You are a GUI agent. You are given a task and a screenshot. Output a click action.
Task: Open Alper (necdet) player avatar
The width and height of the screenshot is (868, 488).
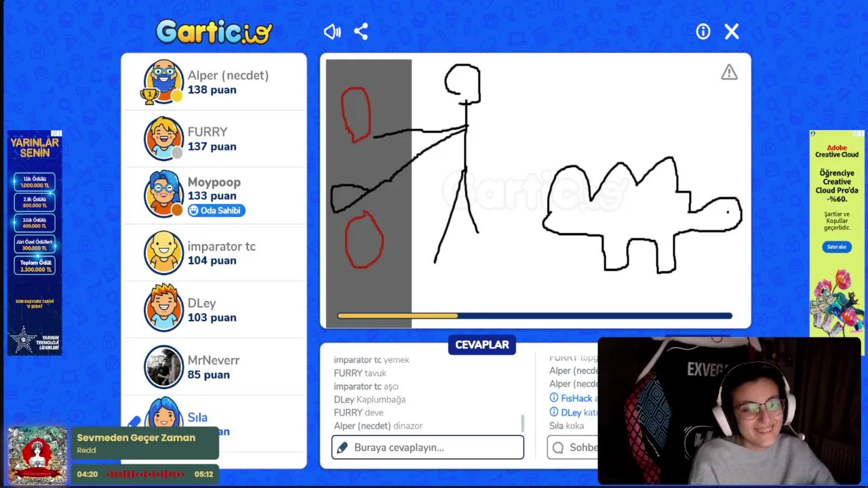point(163,81)
